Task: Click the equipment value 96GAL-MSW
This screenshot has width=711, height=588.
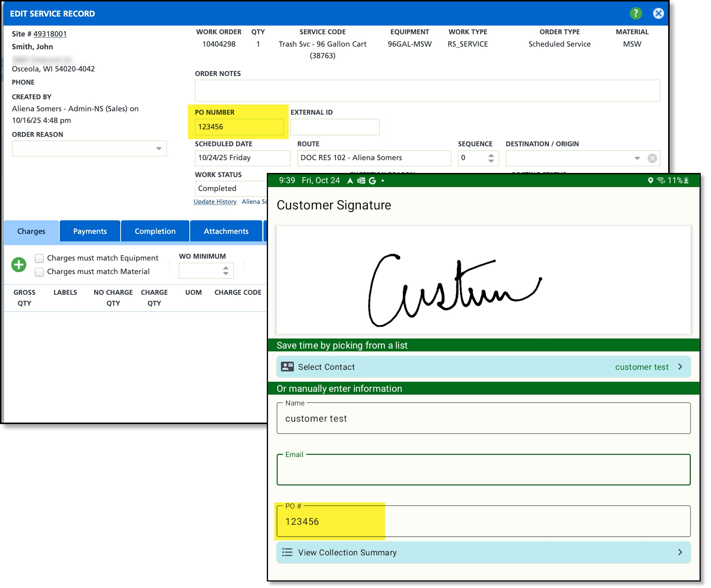Action: (x=410, y=44)
